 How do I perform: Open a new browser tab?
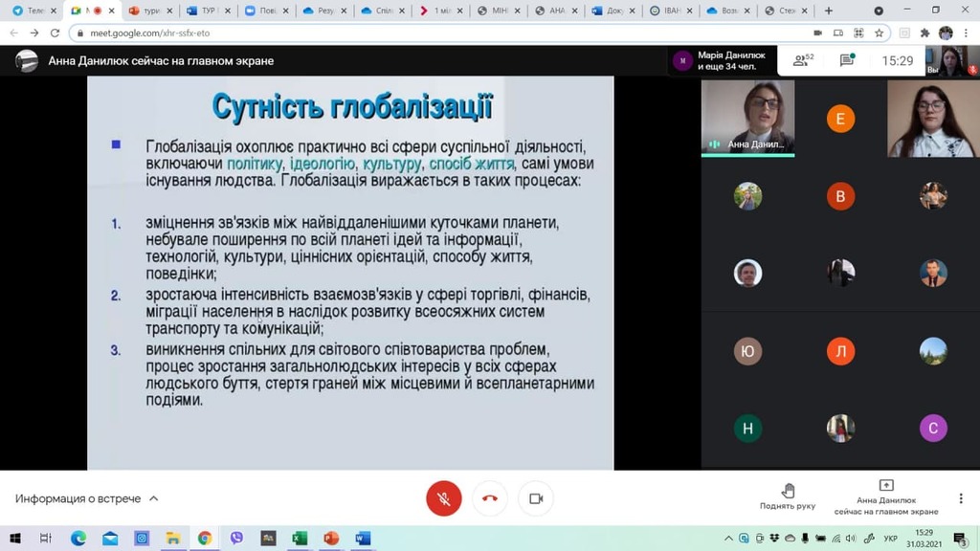[829, 11]
